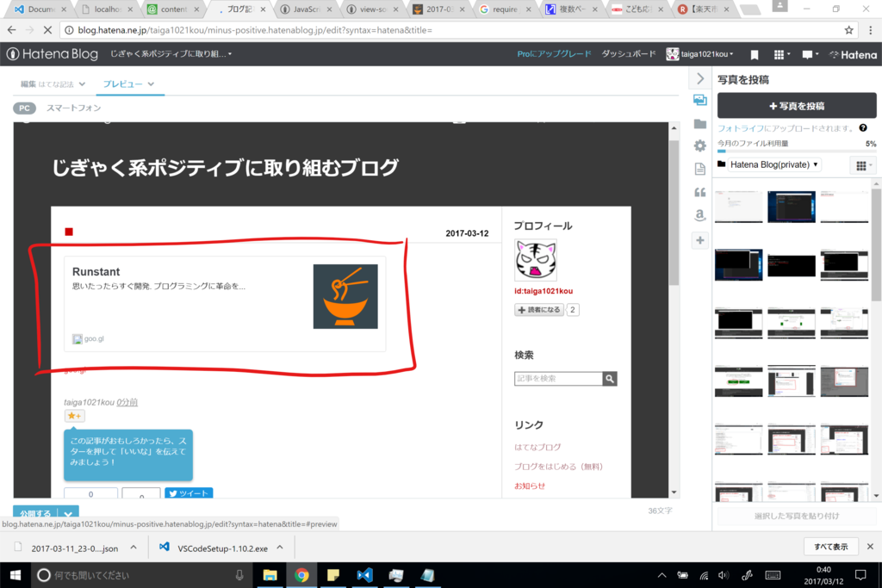Expand the 編集 はてな記法 dropdown arrow

click(82, 84)
